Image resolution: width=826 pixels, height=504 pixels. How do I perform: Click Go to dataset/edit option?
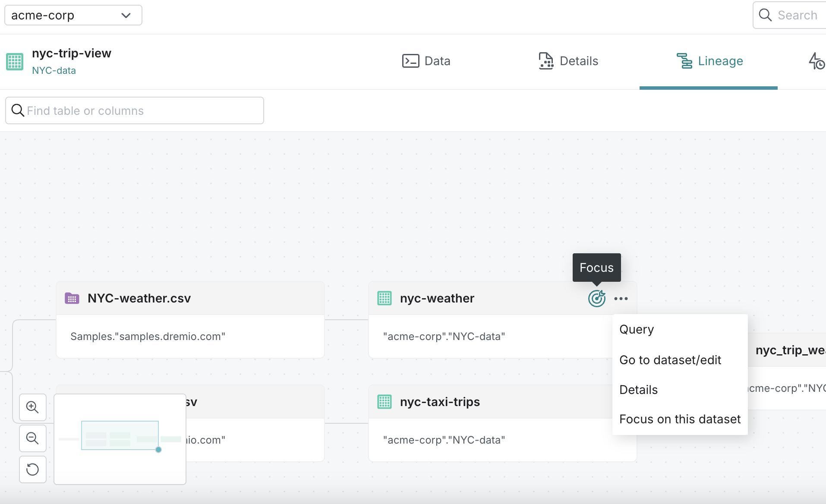(670, 360)
